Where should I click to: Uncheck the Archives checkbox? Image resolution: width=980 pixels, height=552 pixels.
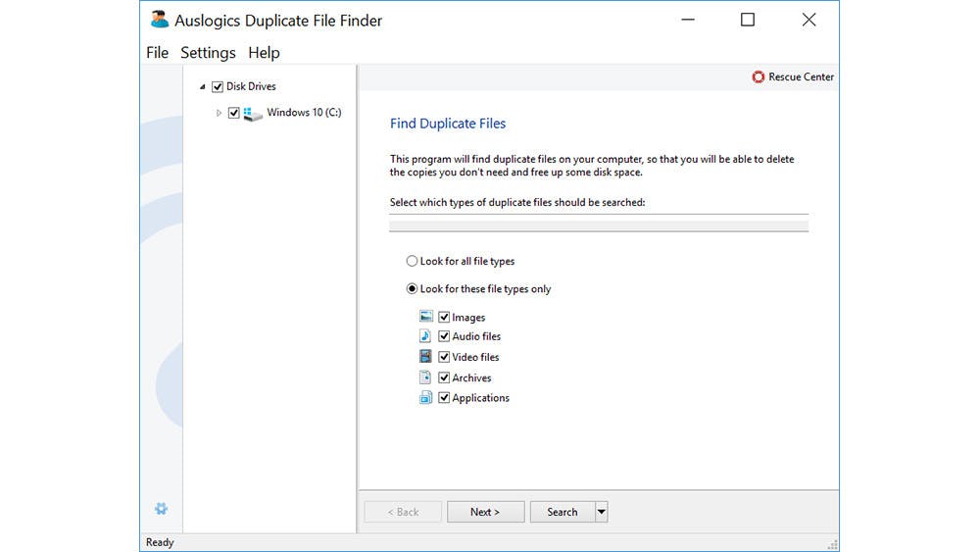[444, 377]
